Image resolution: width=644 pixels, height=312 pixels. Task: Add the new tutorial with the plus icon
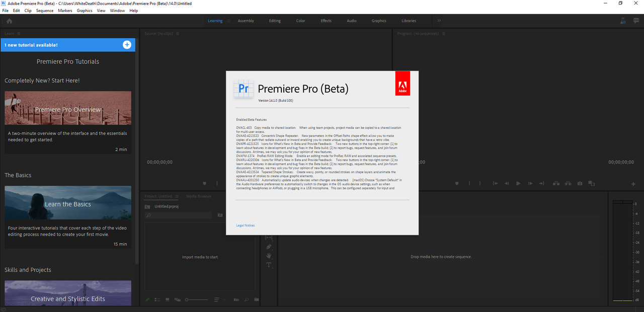(x=127, y=45)
